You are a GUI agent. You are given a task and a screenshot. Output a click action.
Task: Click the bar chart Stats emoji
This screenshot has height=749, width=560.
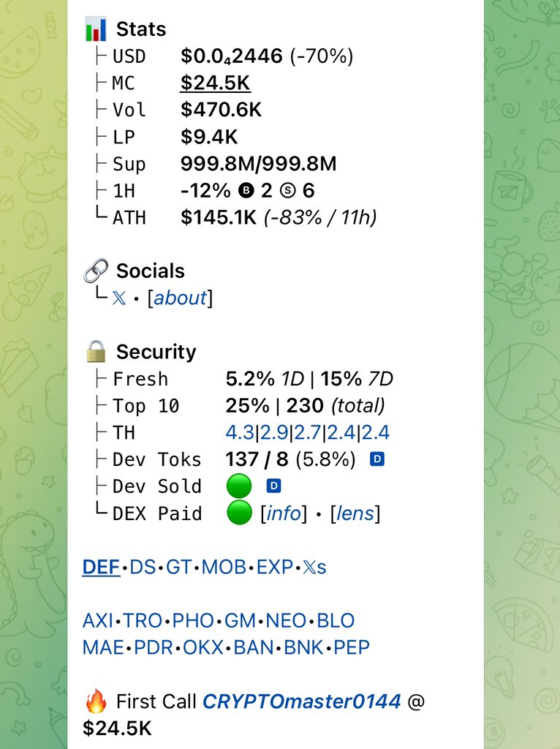96,29
